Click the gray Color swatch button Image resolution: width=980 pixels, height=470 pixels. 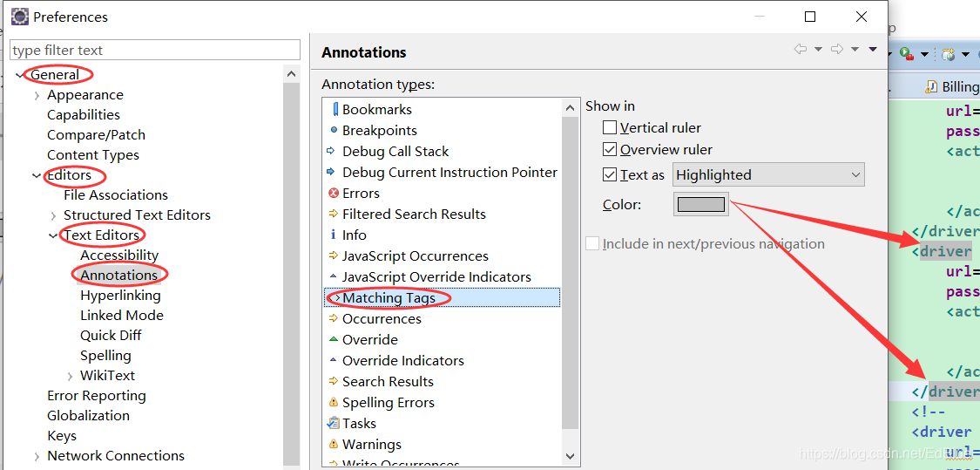point(700,204)
